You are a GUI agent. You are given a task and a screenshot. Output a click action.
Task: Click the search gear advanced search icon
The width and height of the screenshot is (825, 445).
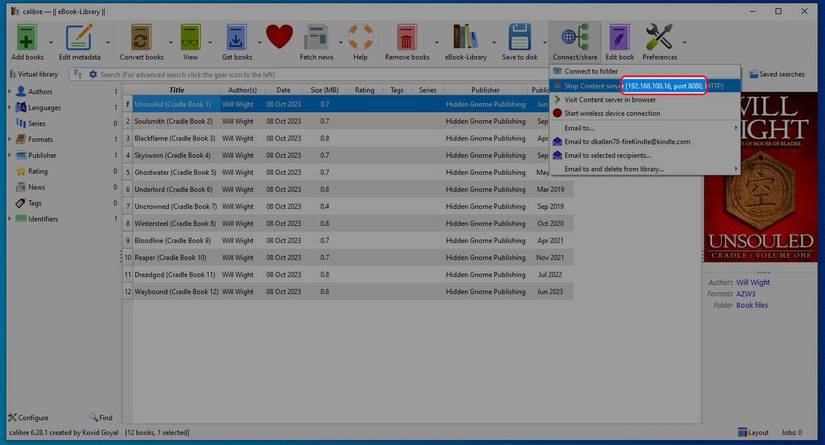pyautogui.click(x=93, y=75)
